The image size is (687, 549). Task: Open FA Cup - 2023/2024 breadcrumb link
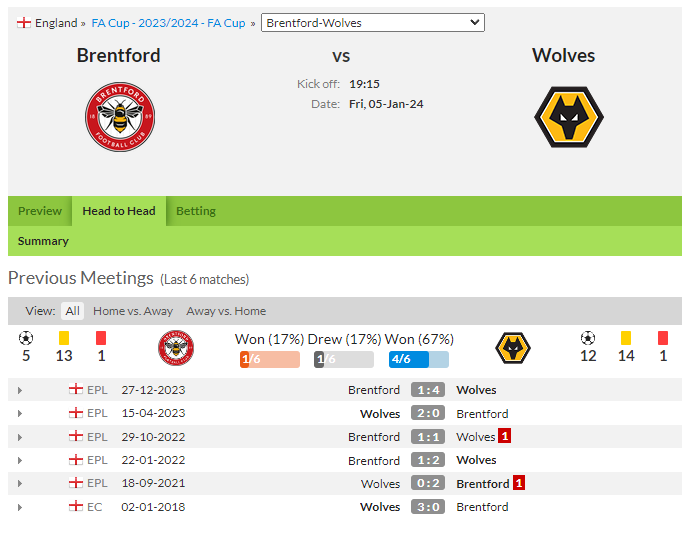[168, 23]
